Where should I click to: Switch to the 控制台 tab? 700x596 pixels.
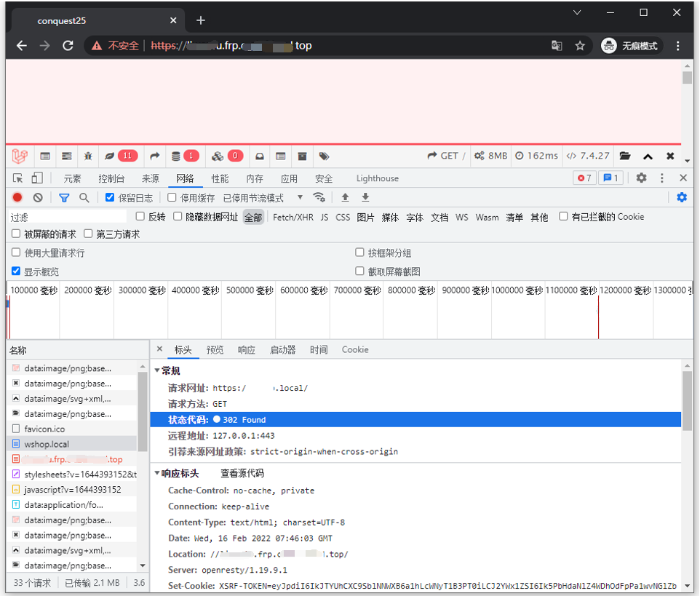click(x=111, y=178)
